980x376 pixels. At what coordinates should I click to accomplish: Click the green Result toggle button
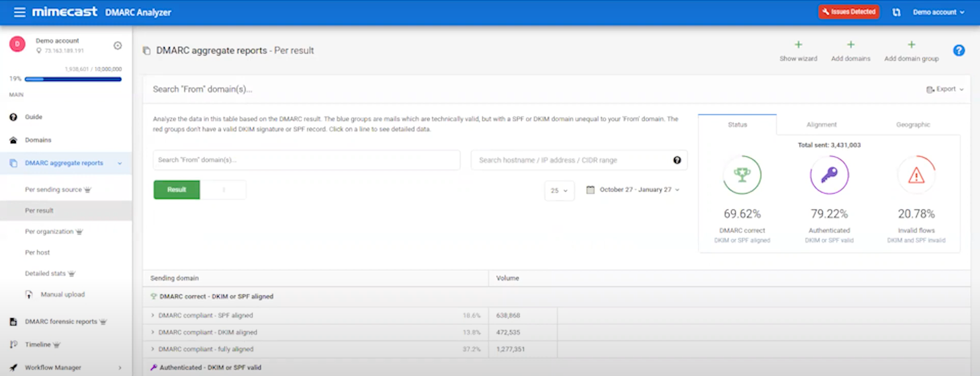point(177,190)
